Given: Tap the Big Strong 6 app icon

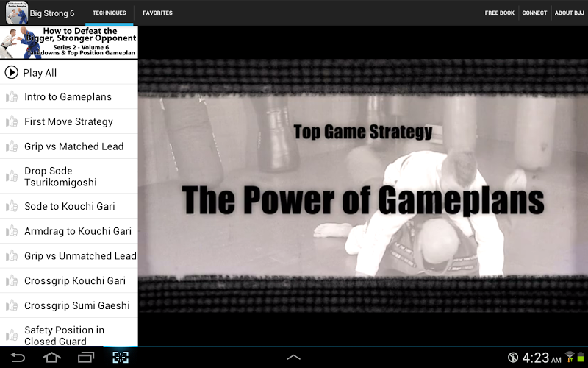Looking at the screenshot, I should click(x=17, y=13).
